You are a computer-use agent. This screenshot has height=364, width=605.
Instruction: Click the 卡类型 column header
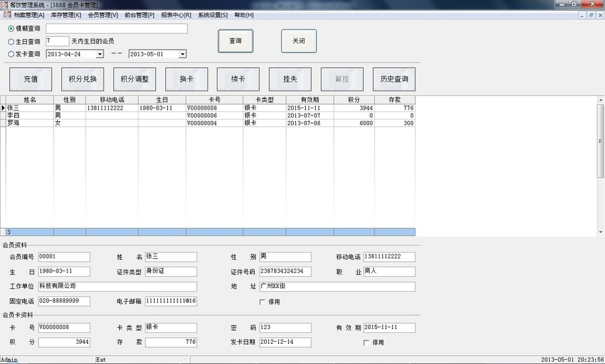(265, 100)
